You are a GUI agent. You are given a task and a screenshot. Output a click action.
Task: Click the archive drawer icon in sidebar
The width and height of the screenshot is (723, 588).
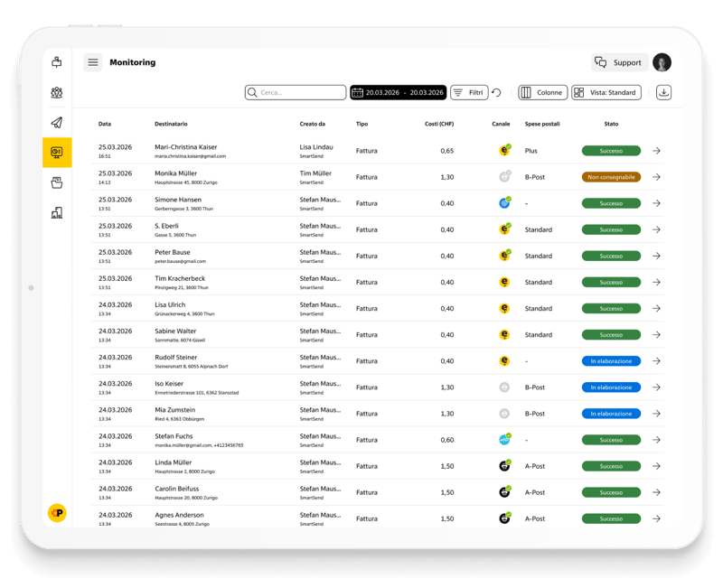tap(56, 180)
